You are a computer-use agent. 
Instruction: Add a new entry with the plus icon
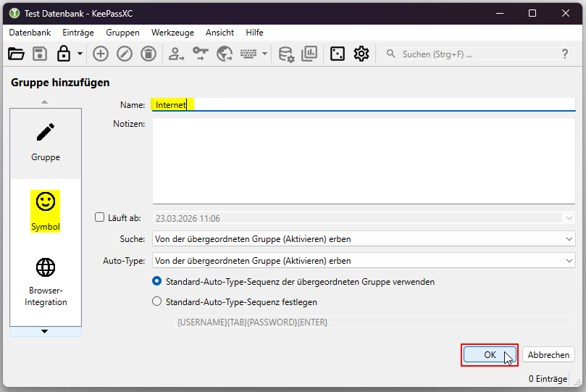coord(101,54)
